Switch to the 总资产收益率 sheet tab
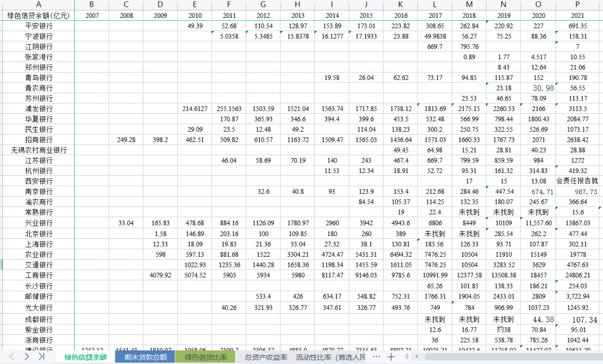The height and width of the screenshot is (364, 603). coord(266,357)
